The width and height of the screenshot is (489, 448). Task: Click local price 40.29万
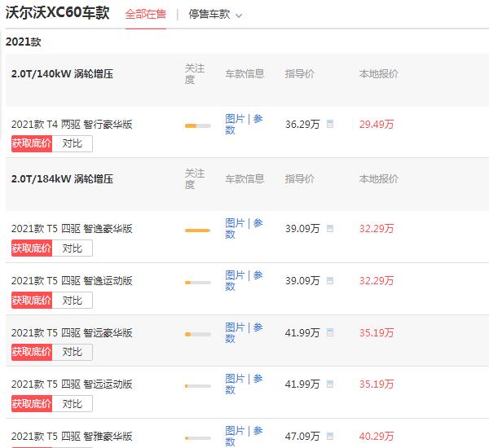pos(377,437)
